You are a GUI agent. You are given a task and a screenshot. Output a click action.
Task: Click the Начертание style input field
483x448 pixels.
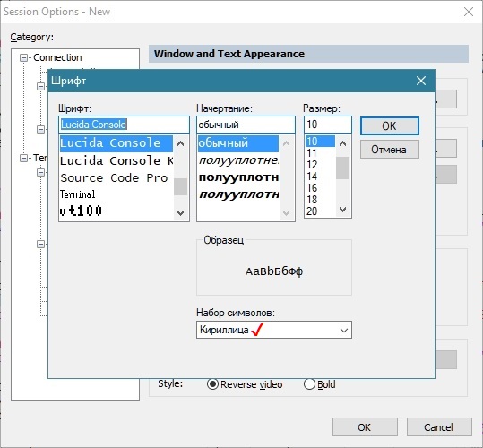[x=246, y=125]
